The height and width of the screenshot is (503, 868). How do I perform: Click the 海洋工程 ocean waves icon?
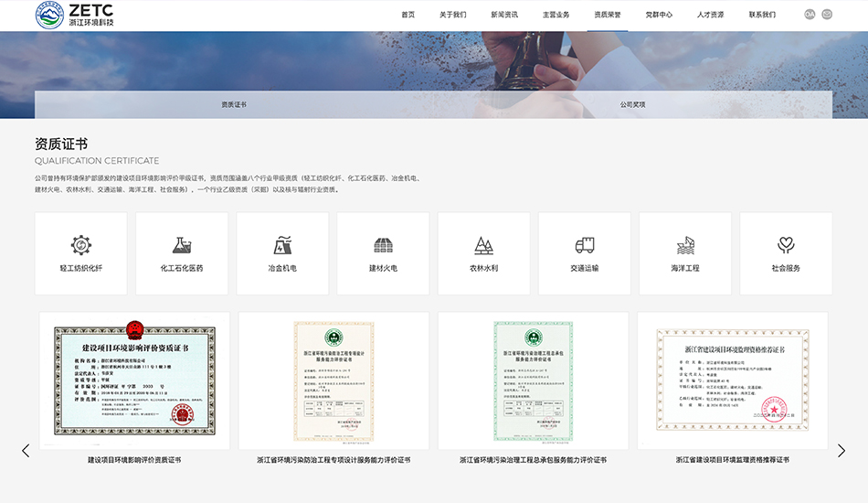click(685, 245)
